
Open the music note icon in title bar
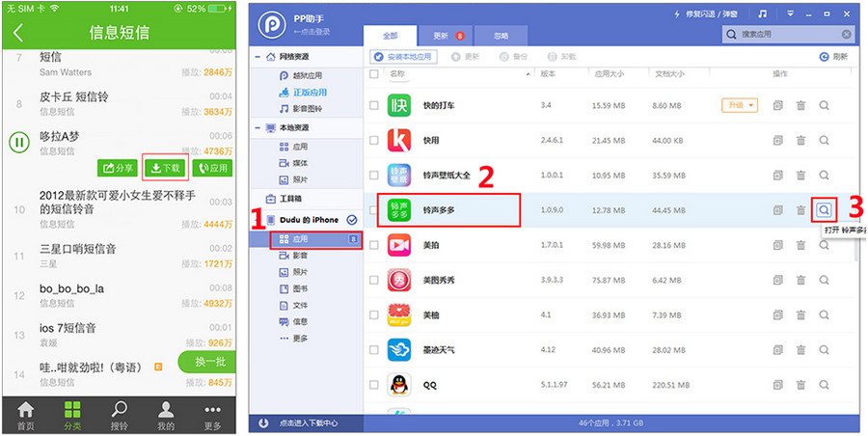(763, 14)
